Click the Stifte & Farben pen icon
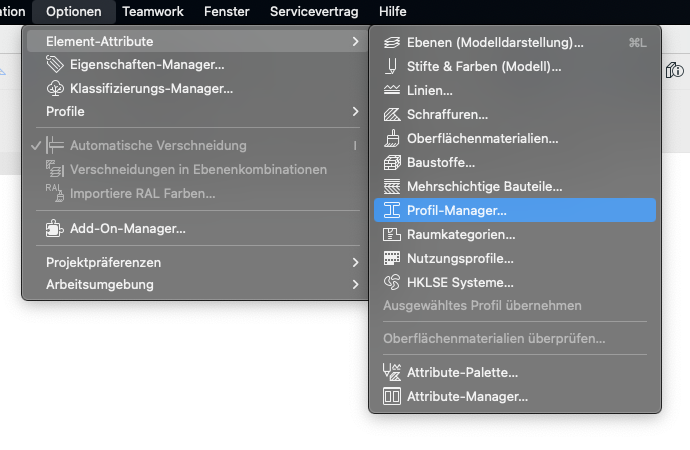Image resolution: width=690 pixels, height=450 pixels. 391,67
